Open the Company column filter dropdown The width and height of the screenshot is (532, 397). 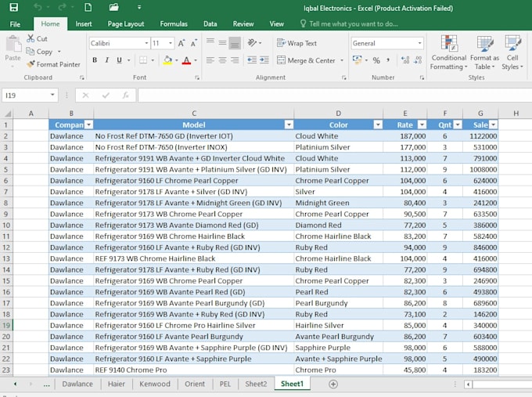tap(88, 125)
